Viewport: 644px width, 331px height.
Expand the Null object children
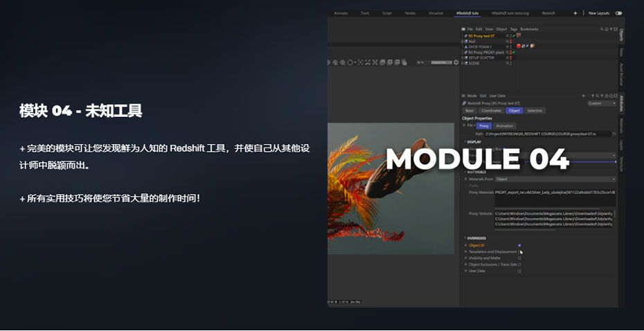[463, 42]
